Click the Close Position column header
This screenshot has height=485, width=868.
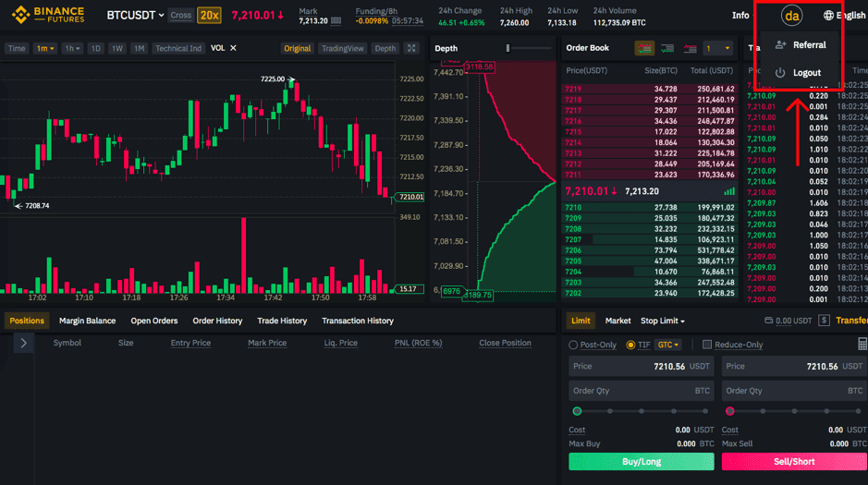point(505,343)
